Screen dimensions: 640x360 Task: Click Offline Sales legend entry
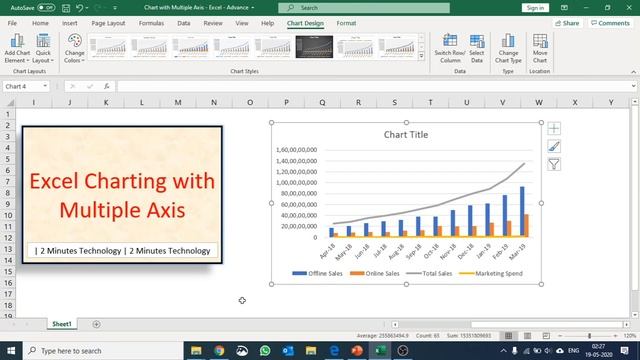pos(318,273)
